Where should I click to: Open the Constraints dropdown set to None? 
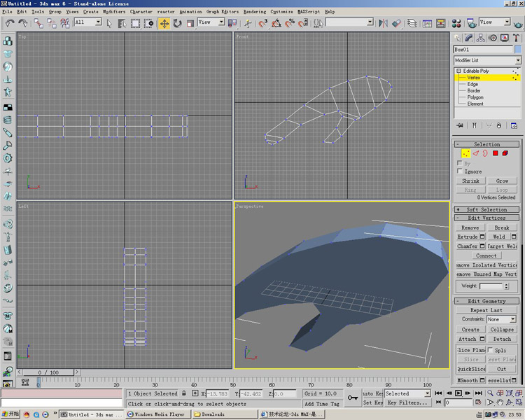502,319
